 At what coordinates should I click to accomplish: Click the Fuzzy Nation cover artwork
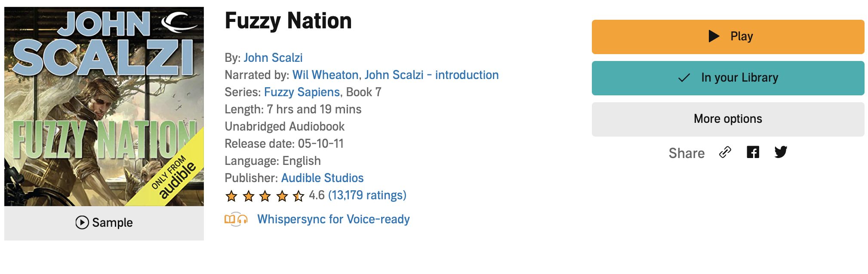[x=104, y=106]
